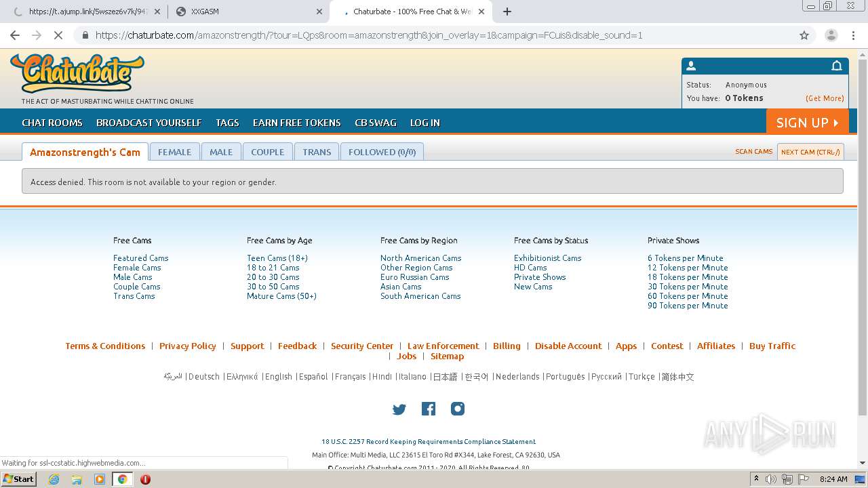Select the MALE cams tab
Viewport: 868px width, 488px height.
click(x=221, y=152)
